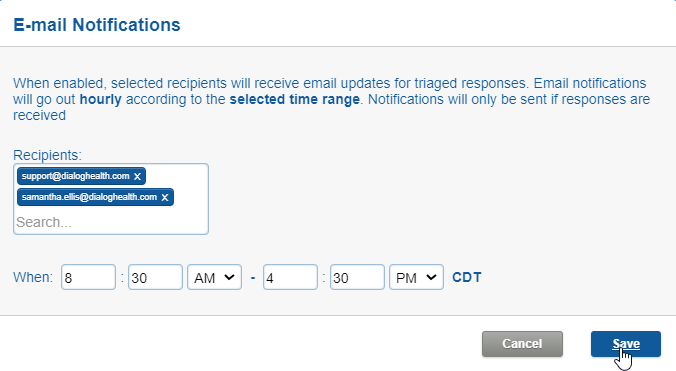The image size is (676, 371).
Task: Remove support@dialoghealth.com recipient with its X
Action: [137, 176]
